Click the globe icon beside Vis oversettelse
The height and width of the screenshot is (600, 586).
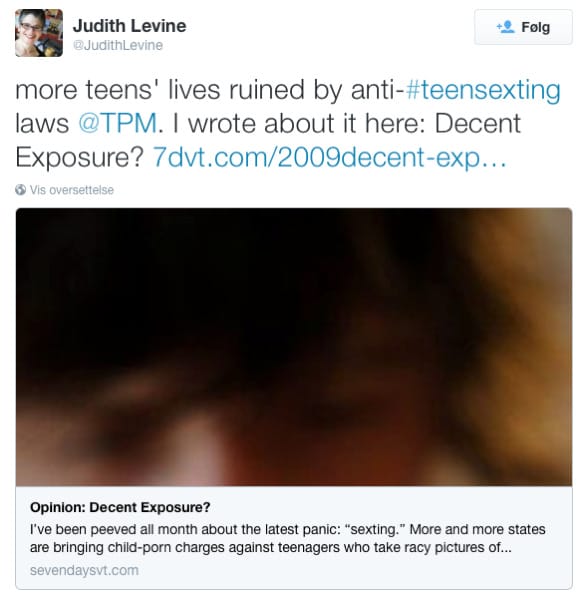click(21, 190)
